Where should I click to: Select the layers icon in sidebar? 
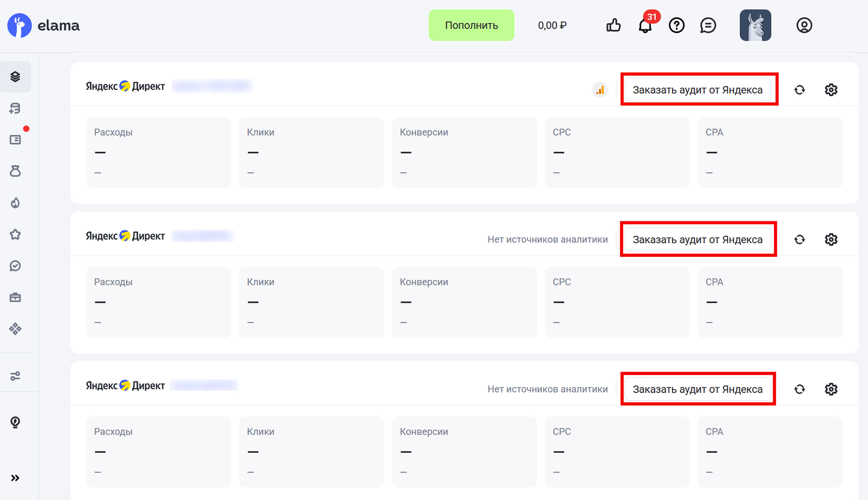tap(15, 76)
